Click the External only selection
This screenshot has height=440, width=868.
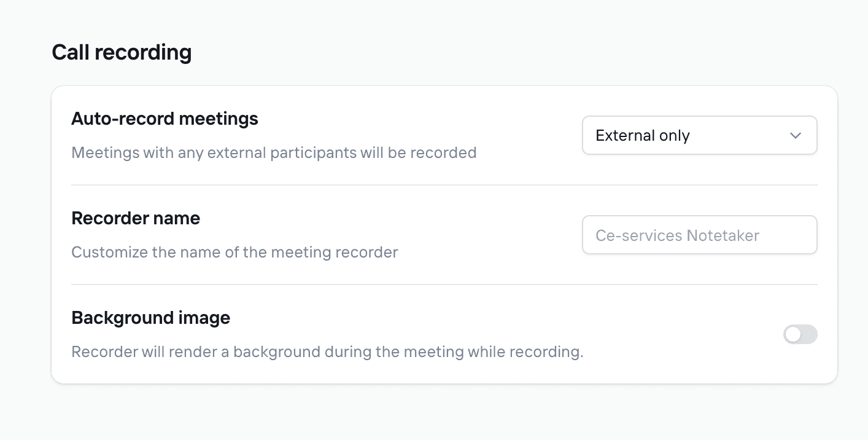642,135
